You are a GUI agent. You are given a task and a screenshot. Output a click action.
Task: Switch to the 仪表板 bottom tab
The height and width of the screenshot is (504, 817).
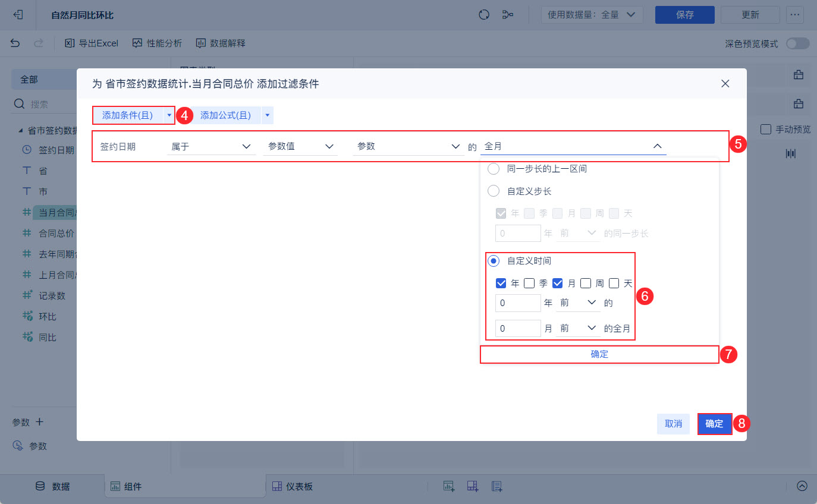click(293, 486)
